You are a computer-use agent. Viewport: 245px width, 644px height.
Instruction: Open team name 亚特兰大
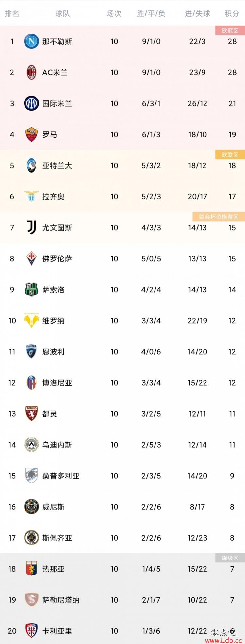click(x=57, y=165)
